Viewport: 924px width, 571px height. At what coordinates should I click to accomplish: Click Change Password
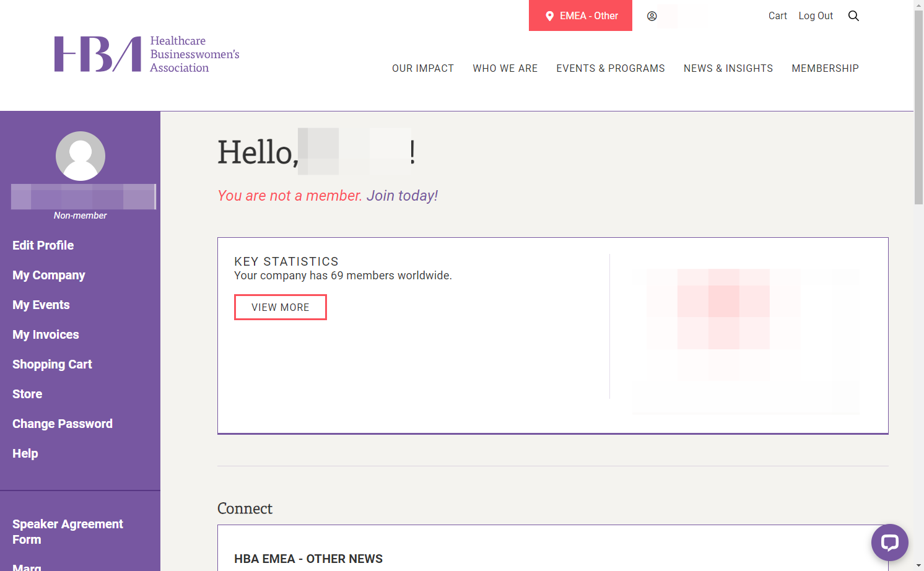click(x=62, y=424)
